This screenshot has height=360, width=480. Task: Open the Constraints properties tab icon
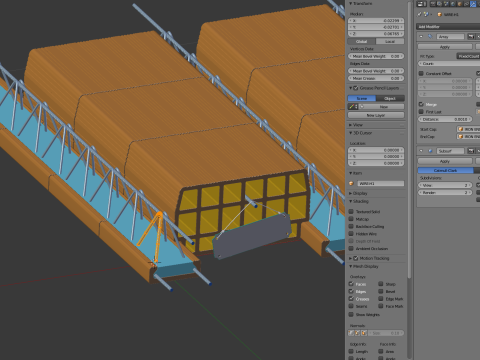(x=466, y=4)
